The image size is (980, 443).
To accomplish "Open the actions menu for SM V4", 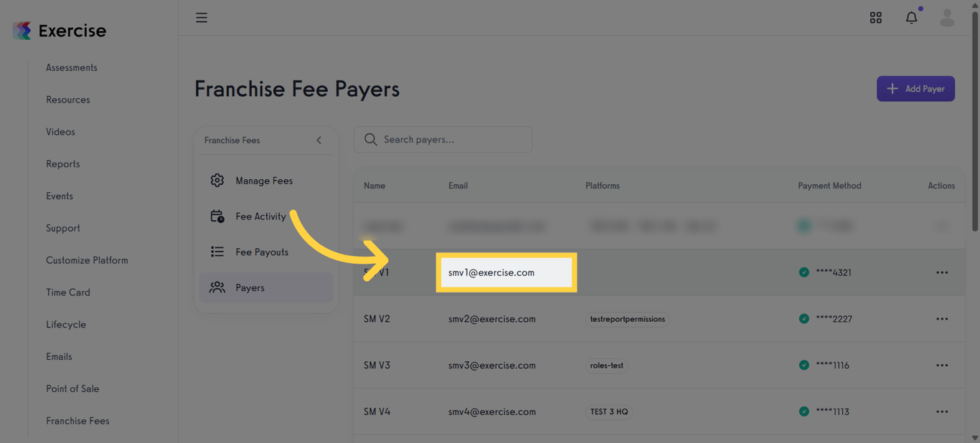I will click(942, 411).
